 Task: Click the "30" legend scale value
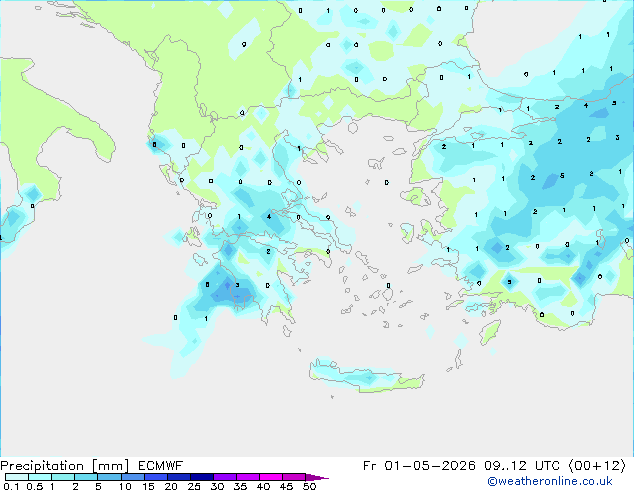tap(217, 486)
